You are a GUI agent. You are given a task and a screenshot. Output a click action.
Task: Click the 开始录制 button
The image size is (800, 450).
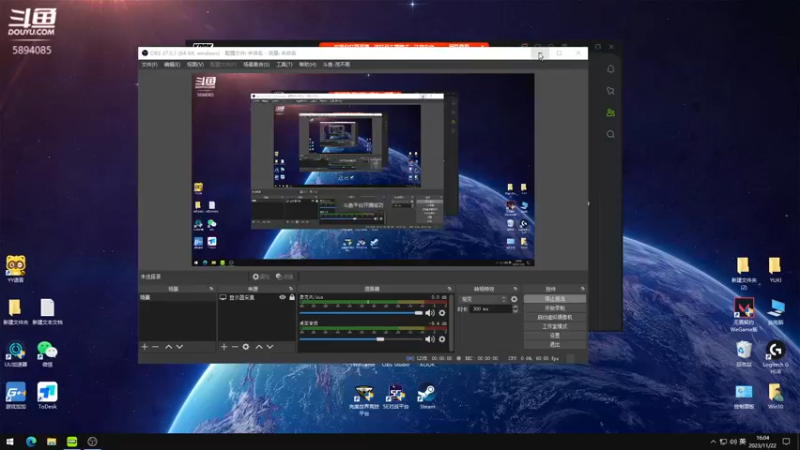[555, 308]
